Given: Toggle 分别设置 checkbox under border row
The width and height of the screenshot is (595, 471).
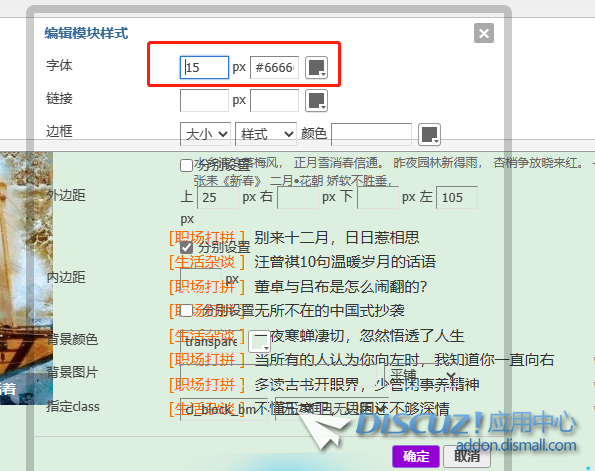Looking at the screenshot, I should pos(186,165).
